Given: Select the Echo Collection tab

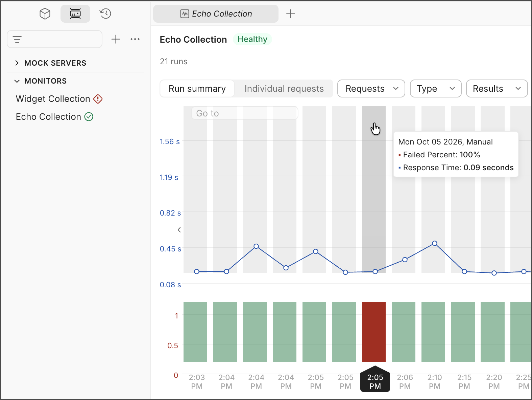Looking at the screenshot, I should (x=216, y=14).
